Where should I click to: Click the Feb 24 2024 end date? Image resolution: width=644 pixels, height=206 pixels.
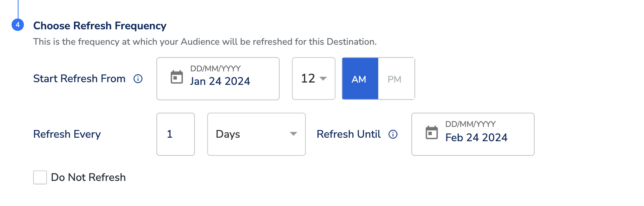tap(476, 137)
